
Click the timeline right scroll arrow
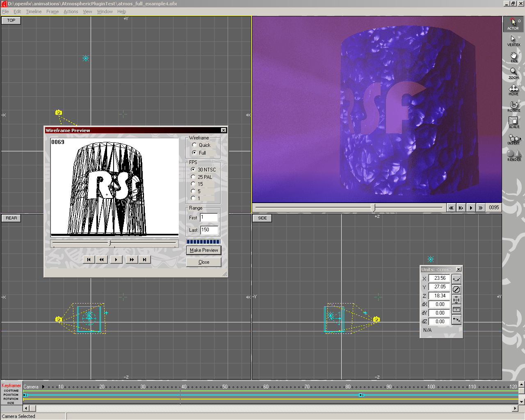[515, 408]
